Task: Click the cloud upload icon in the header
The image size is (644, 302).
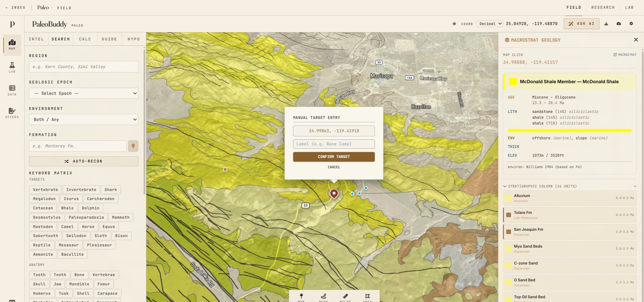Action: point(619,24)
